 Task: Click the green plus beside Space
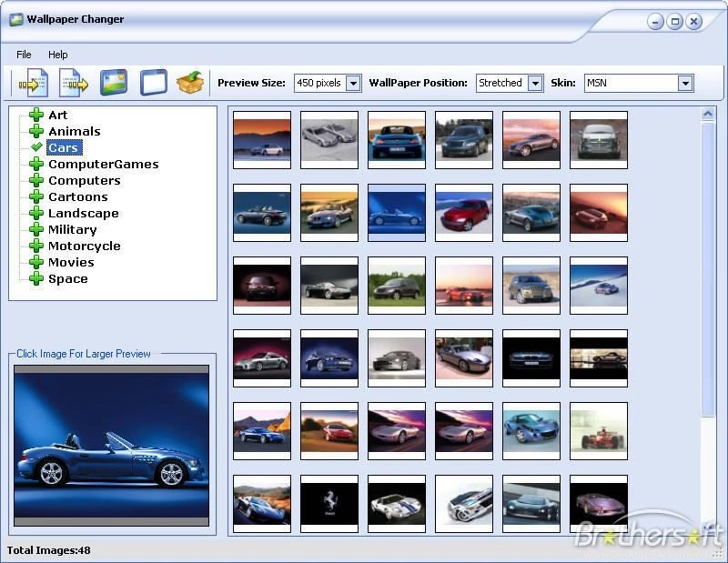pyautogui.click(x=36, y=278)
